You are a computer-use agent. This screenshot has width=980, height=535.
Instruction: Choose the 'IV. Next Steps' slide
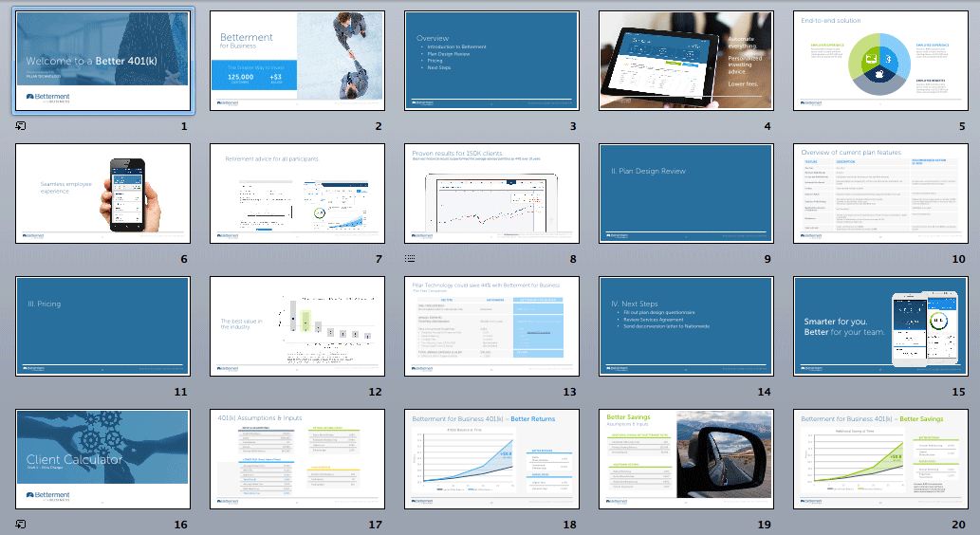tap(686, 326)
